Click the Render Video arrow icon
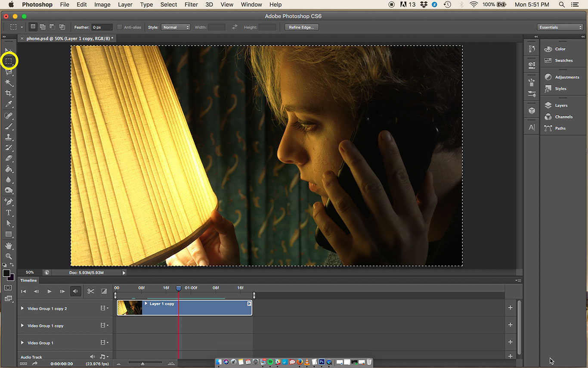 [x=35, y=364]
